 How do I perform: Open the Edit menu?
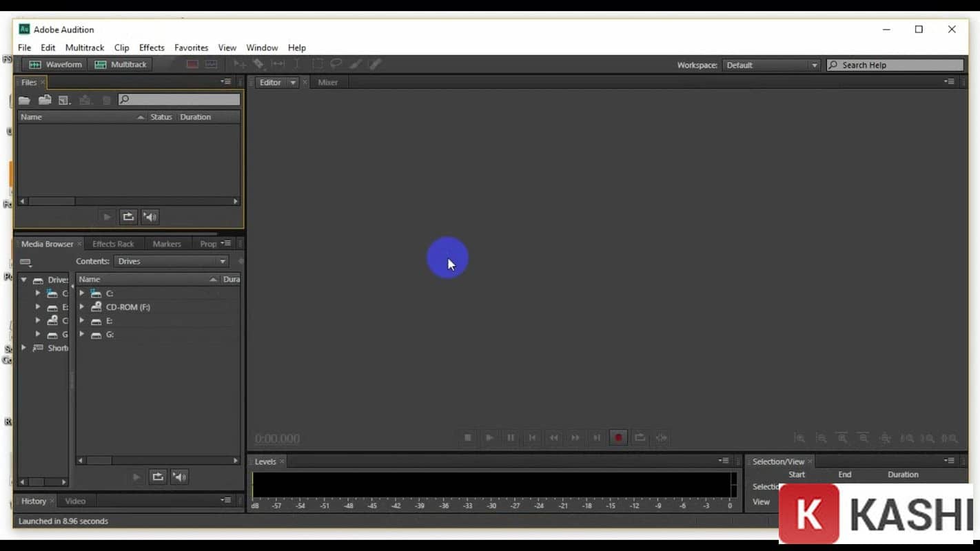click(x=48, y=48)
